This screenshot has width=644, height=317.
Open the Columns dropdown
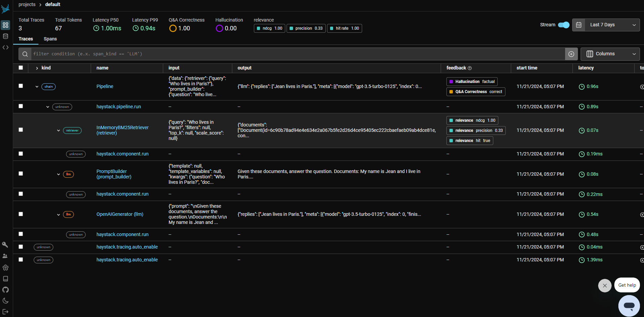pyautogui.click(x=610, y=54)
